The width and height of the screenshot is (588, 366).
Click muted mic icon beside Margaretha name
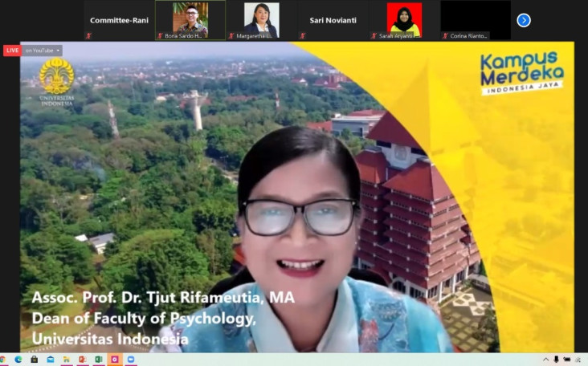point(231,36)
